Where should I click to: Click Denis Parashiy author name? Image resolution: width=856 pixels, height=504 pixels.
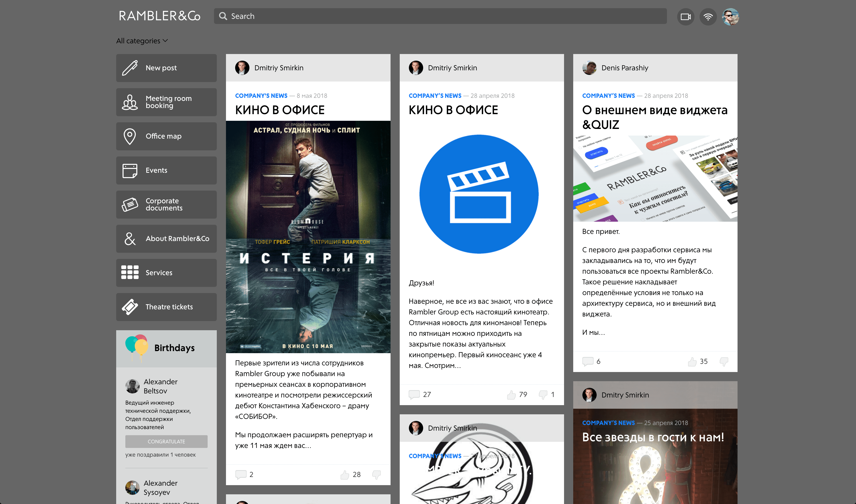coord(625,68)
